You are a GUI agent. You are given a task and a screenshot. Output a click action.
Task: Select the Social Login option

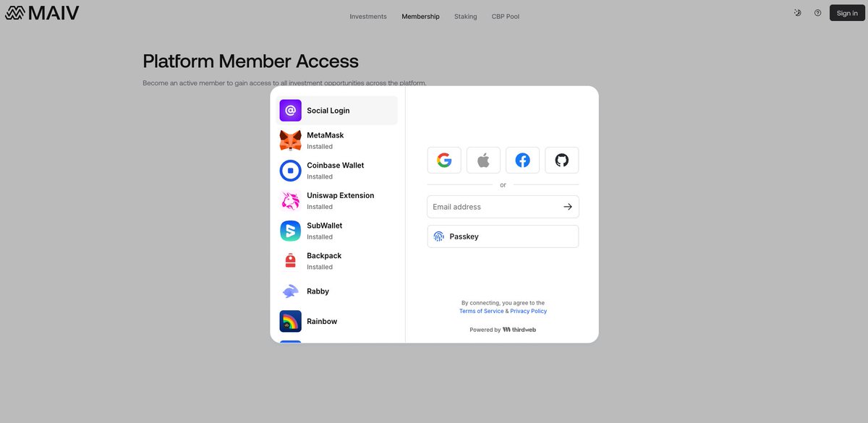click(x=337, y=111)
